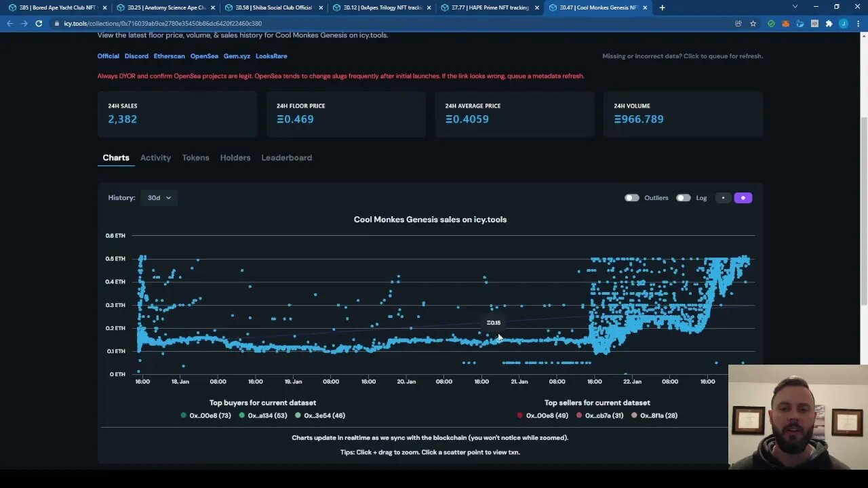
Task: Click the webcam video overlay
Action: 798,418
